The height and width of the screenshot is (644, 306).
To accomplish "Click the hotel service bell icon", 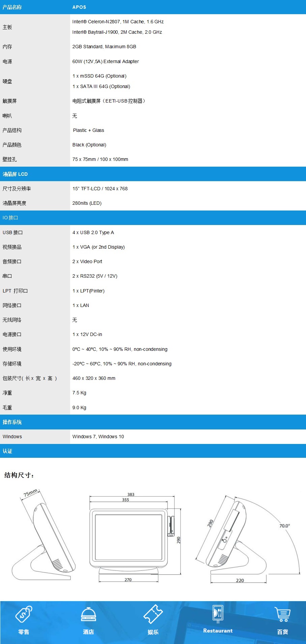I will pyautogui.click(x=88, y=614).
